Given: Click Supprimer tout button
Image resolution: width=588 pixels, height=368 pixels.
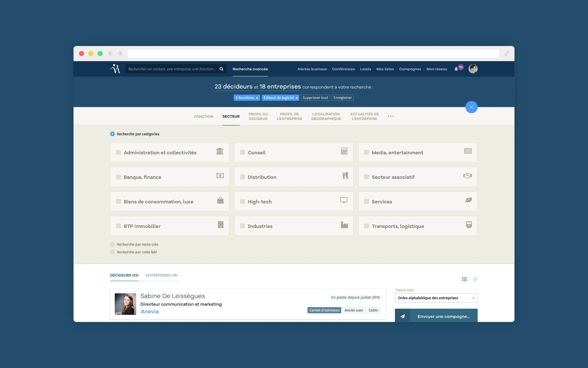Looking at the screenshot, I should 315,98.
